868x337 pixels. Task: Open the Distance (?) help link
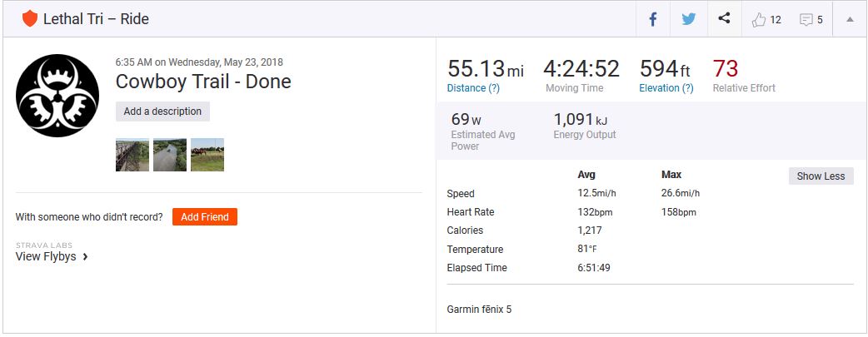tap(473, 88)
